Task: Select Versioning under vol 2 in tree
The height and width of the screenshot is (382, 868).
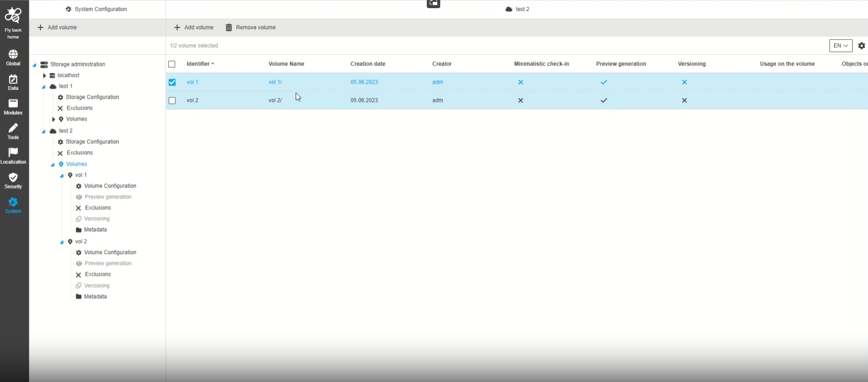Action: coord(97,286)
